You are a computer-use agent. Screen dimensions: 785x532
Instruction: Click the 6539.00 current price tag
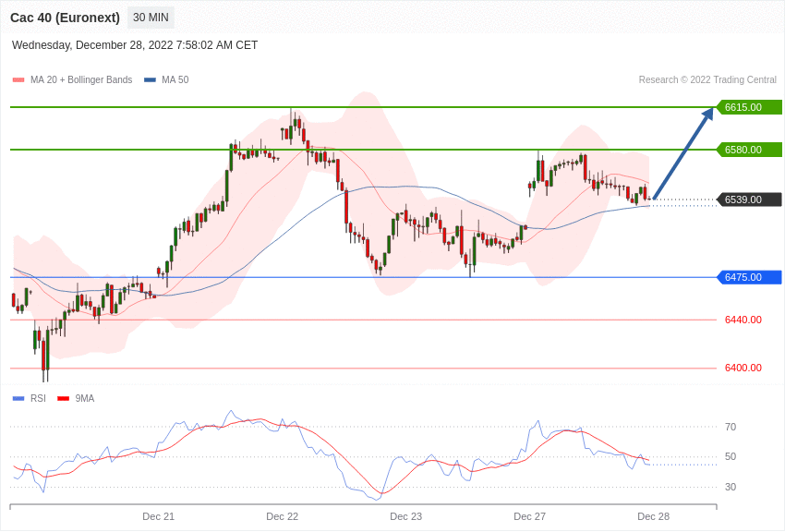[x=749, y=199]
